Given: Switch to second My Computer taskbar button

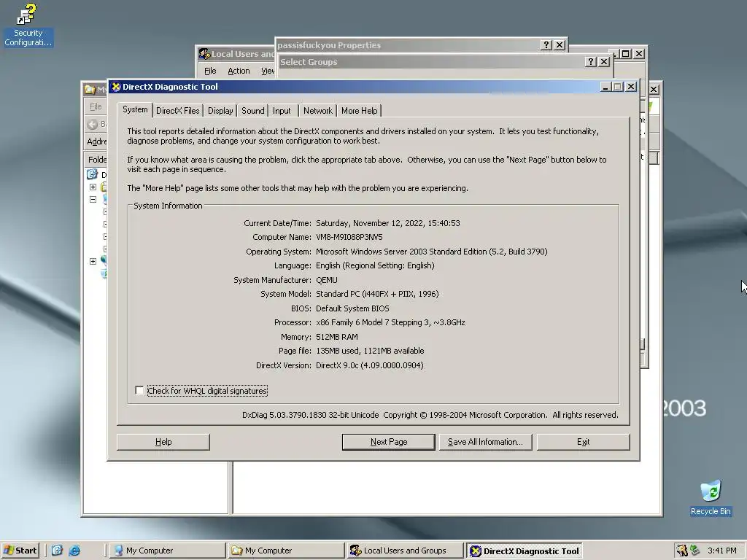Looking at the screenshot, I should 286,551.
